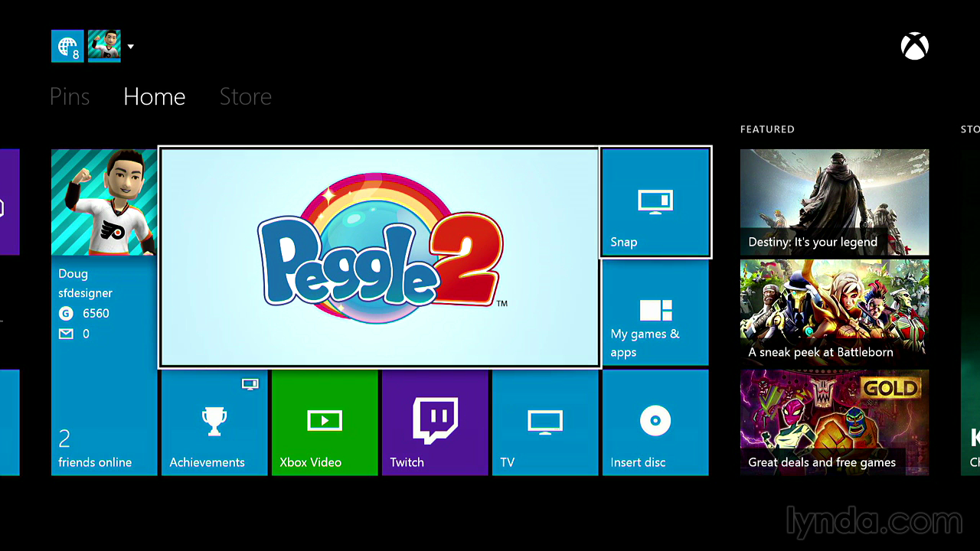The height and width of the screenshot is (551, 980).
Task: Open A sneak peek at Battleborn
Action: tap(835, 312)
